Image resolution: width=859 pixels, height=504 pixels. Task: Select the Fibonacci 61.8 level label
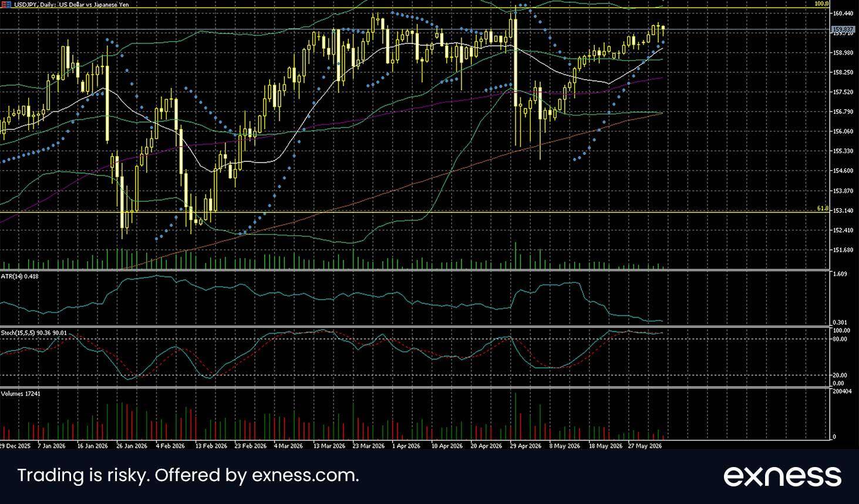pos(823,208)
